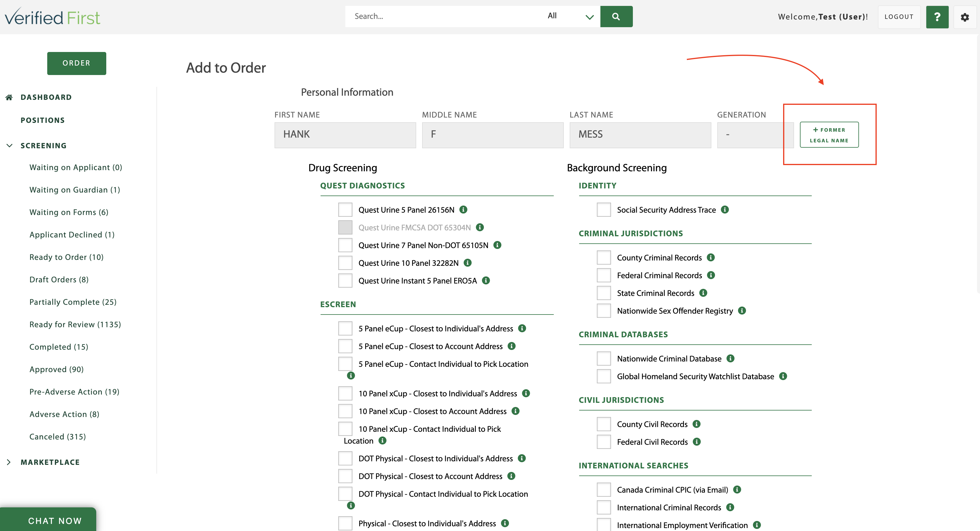The image size is (980, 531).
Task: Show info for Quest Urine 7 Panel Non-DOT
Action: pyautogui.click(x=497, y=245)
